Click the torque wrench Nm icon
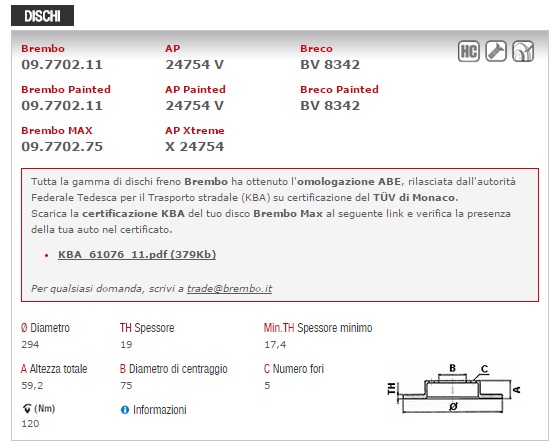The height and width of the screenshot is (448, 552). [x=27, y=408]
